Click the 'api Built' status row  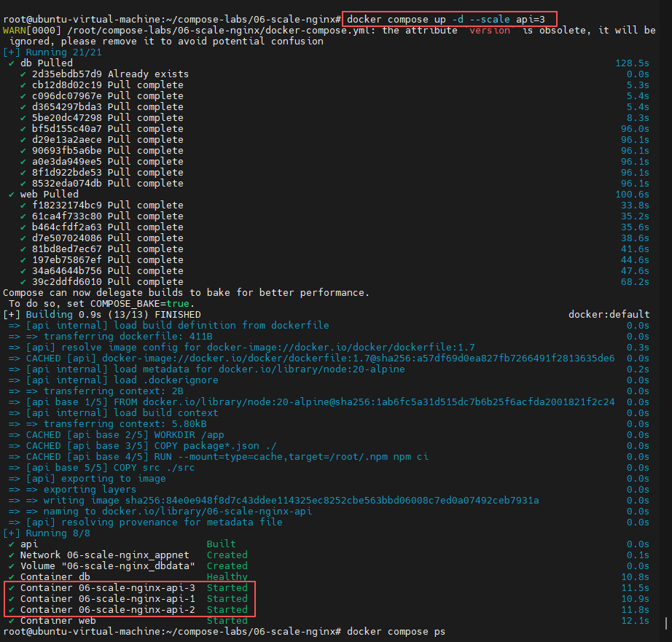pos(128,544)
